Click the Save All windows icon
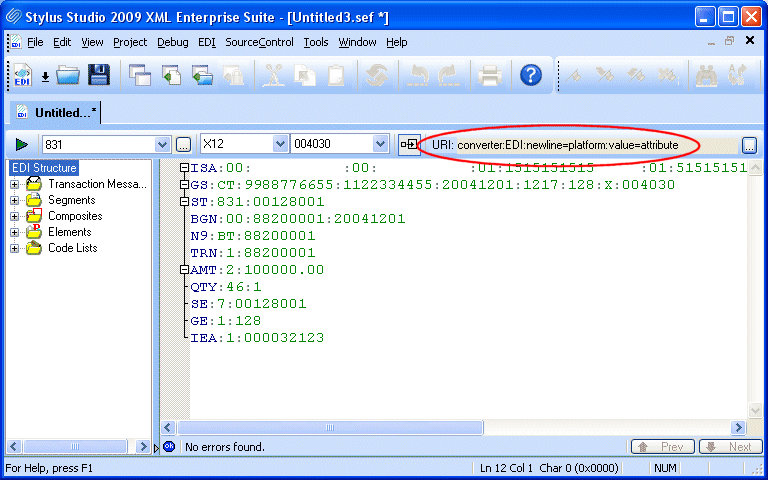768x480 pixels. coord(140,75)
